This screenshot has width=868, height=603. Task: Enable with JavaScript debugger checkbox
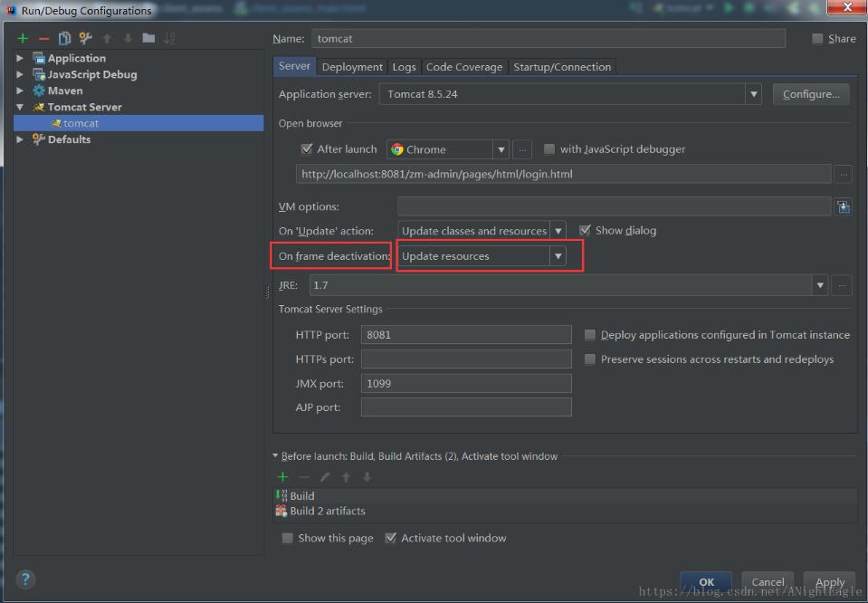point(548,149)
